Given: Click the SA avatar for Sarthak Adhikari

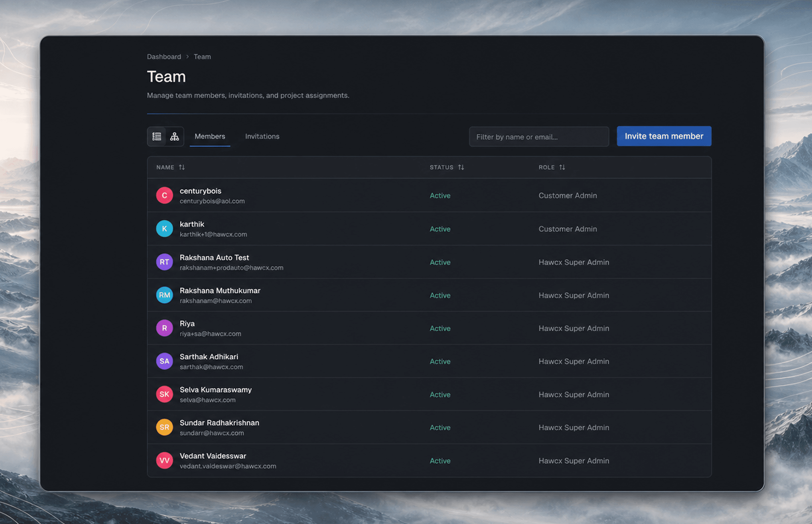Looking at the screenshot, I should tap(164, 361).
